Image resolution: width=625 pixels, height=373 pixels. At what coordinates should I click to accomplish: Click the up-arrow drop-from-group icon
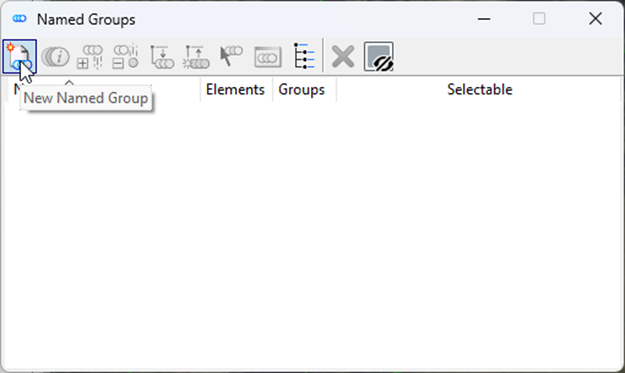pos(196,57)
